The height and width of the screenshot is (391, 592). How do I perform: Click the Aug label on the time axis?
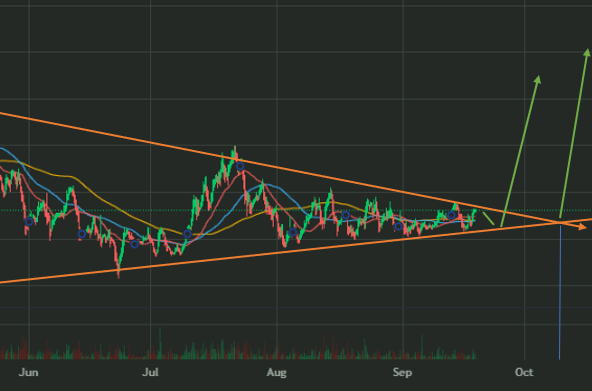(x=276, y=373)
